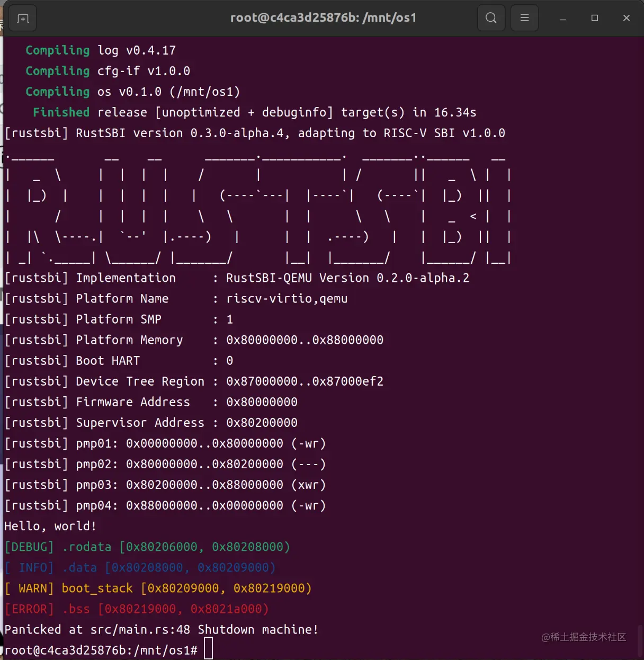Click the line 'Compiling os v0.1.0 (/mnt/os1)'
This screenshot has width=644, height=660.
click(x=133, y=92)
